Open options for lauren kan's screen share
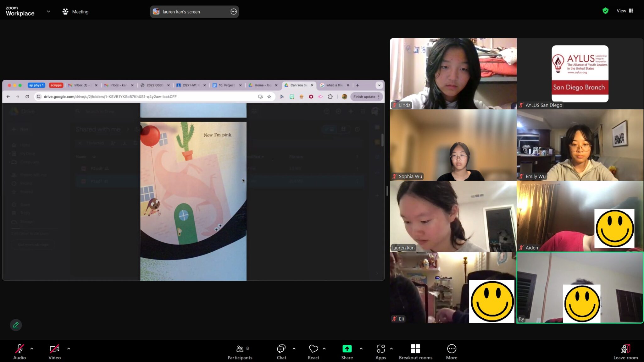Image resolution: width=644 pixels, height=362 pixels. pyautogui.click(x=233, y=12)
